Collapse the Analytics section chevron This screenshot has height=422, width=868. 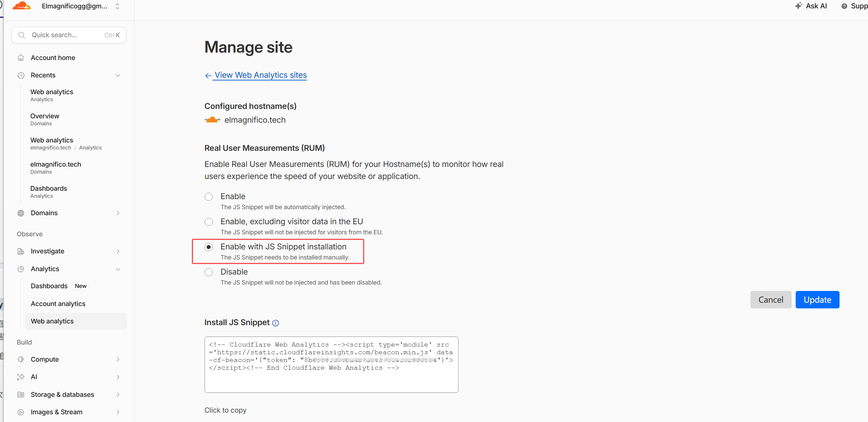coord(118,269)
